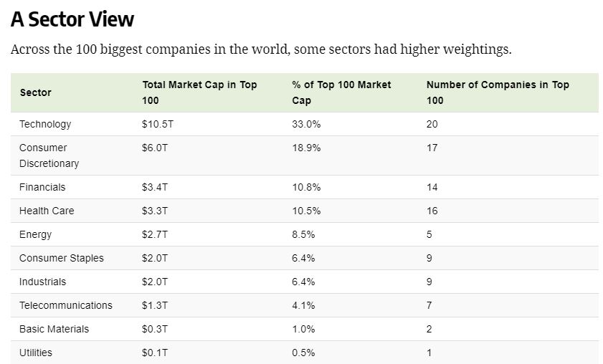Screen dimensions: 603x364
Task: Select the Consumer Discretionary sector cell
Action: pyautogui.click(x=49, y=155)
